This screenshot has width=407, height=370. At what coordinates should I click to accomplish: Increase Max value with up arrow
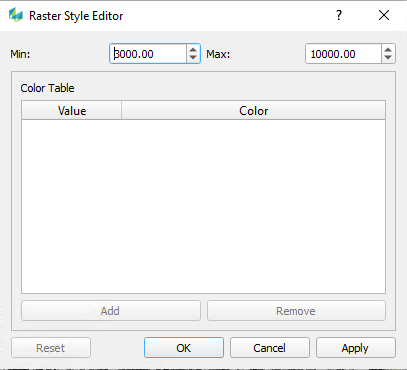click(388, 49)
